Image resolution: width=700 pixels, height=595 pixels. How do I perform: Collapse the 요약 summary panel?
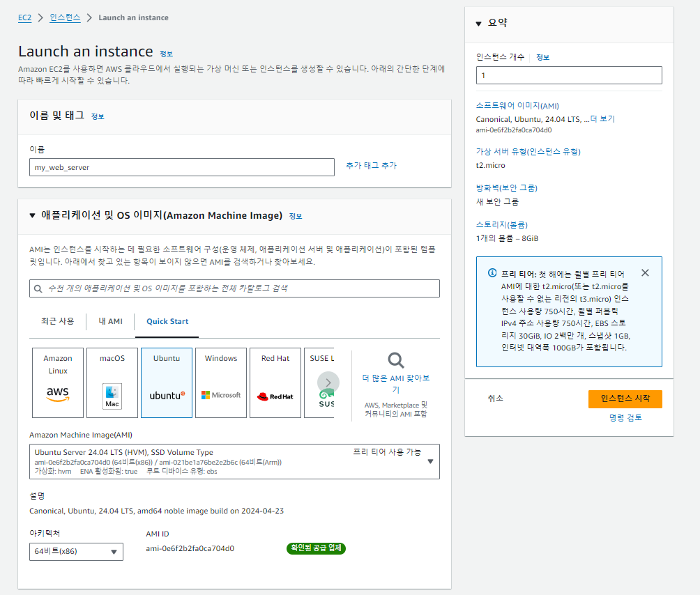click(478, 23)
